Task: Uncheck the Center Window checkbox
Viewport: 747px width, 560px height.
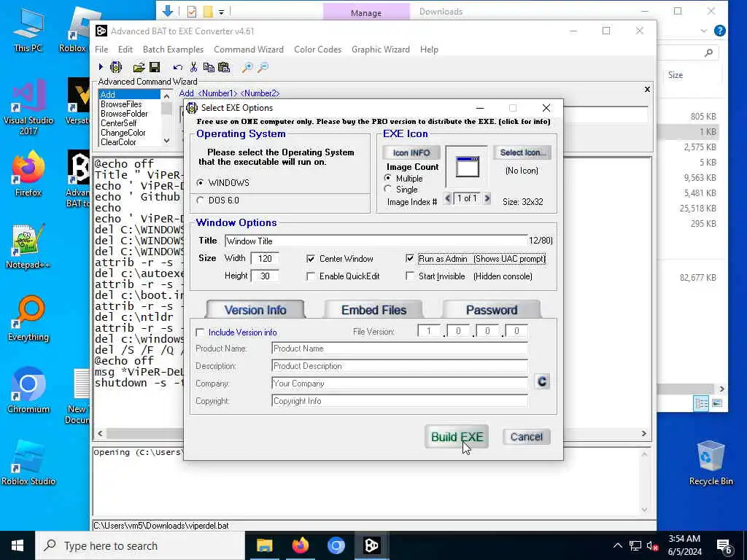Action: [311, 259]
